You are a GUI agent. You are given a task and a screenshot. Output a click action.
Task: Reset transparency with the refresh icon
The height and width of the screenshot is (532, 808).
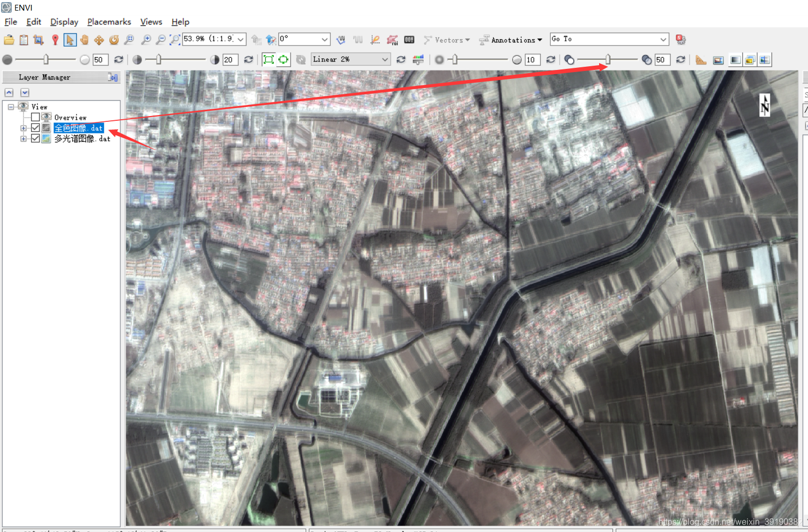click(x=681, y=59)
